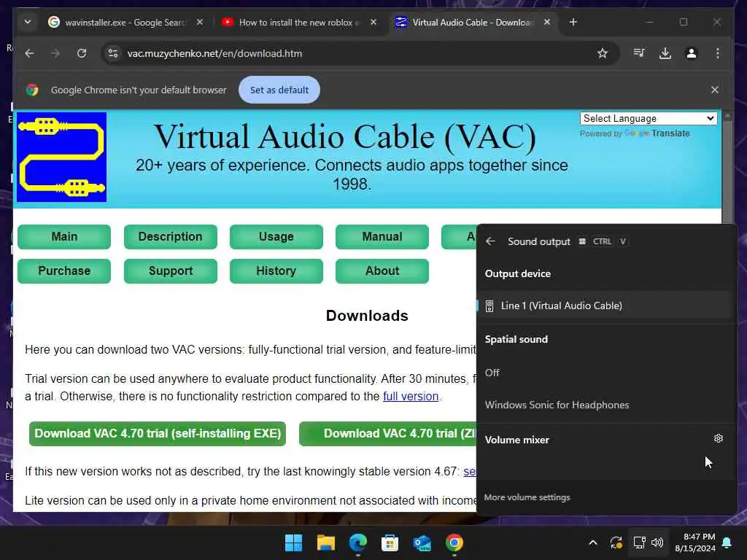The width and height of the screenshot is (747, 560).
Task: Bookmark this page with the star icon
Action: pos(602,53)
